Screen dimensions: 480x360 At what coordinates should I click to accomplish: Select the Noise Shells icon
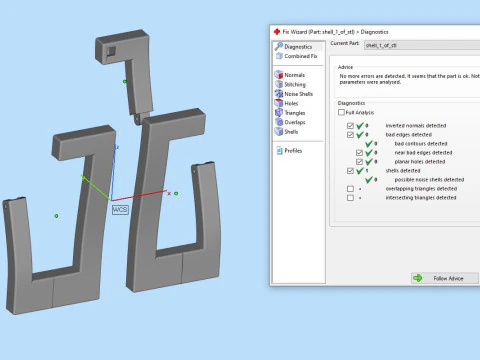[x=279, y=94]
